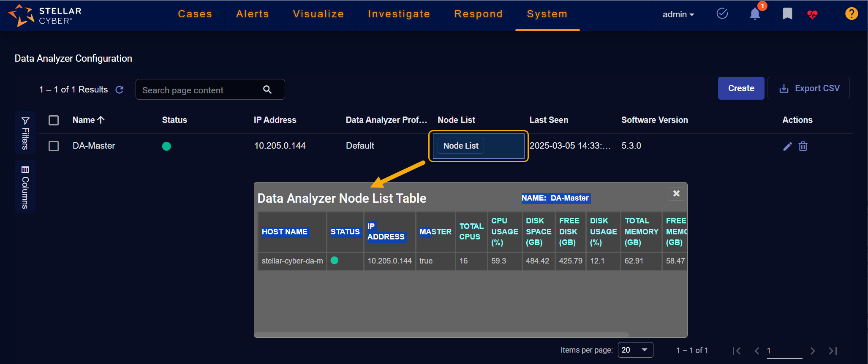Delete DA-Master using the trash icon
The height and width of the screenshot is (364, 868).
point(803,146)
